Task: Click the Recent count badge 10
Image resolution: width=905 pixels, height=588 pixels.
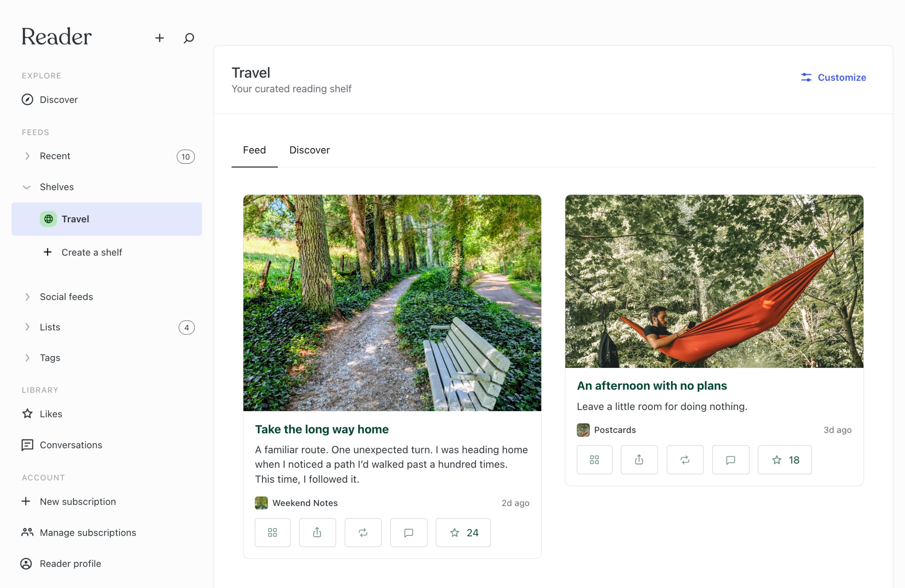Action: click(186, 156)
